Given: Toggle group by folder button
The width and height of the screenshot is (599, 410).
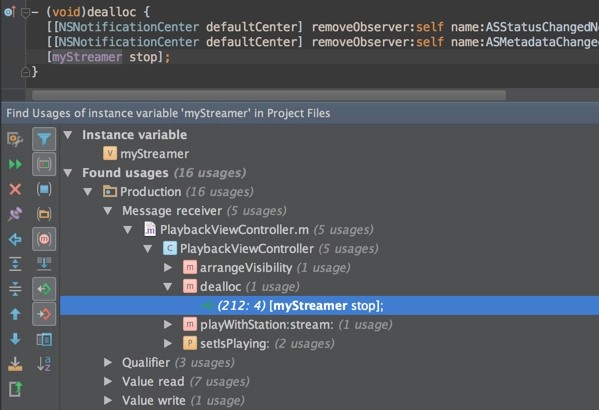Looking at the screenshot, I should click(44, 214).
